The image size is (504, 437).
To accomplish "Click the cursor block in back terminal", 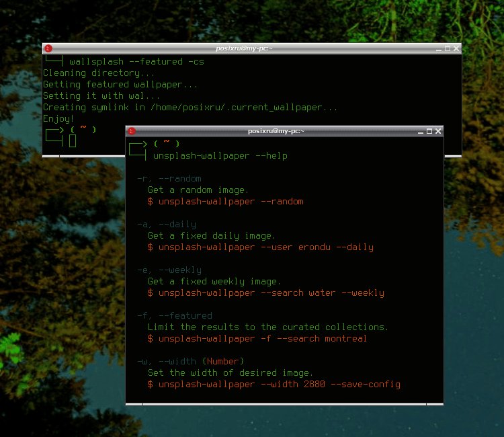I will point(73,141).
